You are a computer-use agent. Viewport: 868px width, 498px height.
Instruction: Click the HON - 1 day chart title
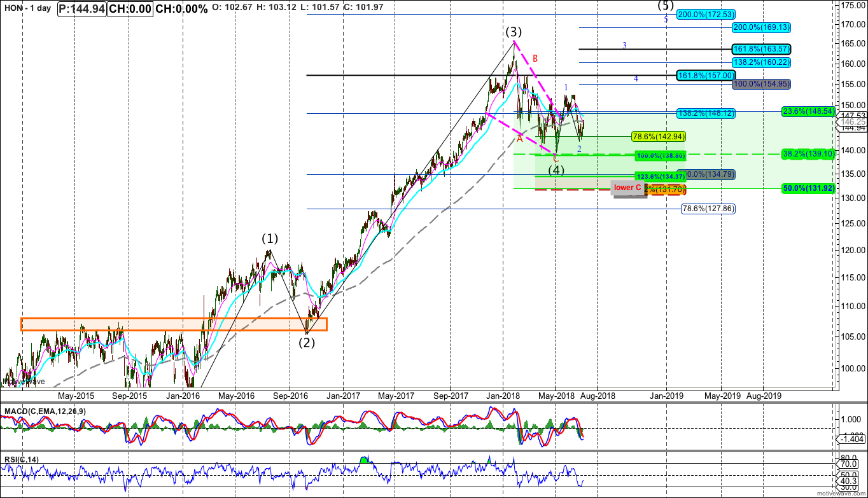27,8
